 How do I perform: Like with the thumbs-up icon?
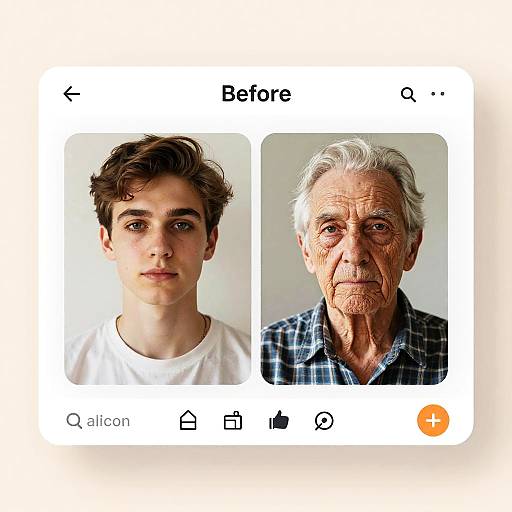(279, 420)
